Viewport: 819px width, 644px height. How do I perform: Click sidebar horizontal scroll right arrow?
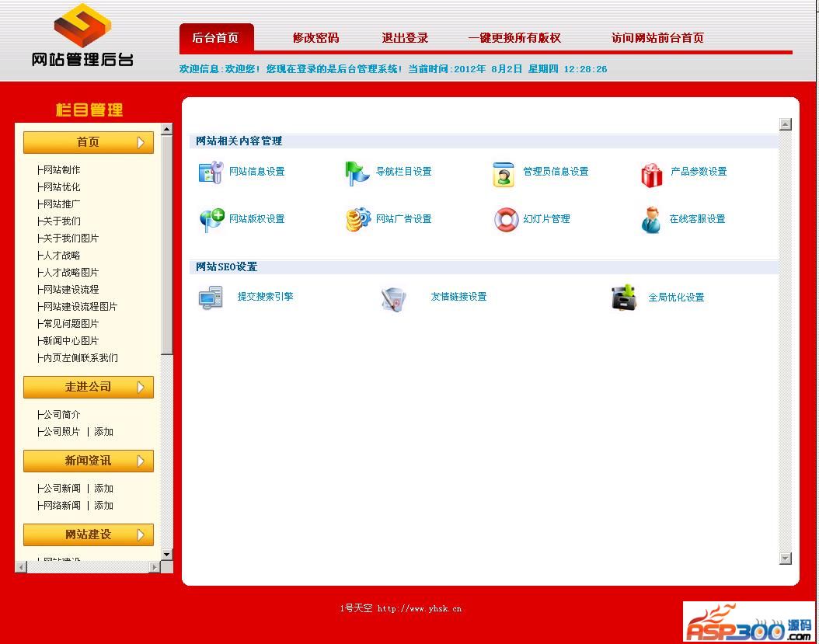pyautogui.click(x=155, y=567)
